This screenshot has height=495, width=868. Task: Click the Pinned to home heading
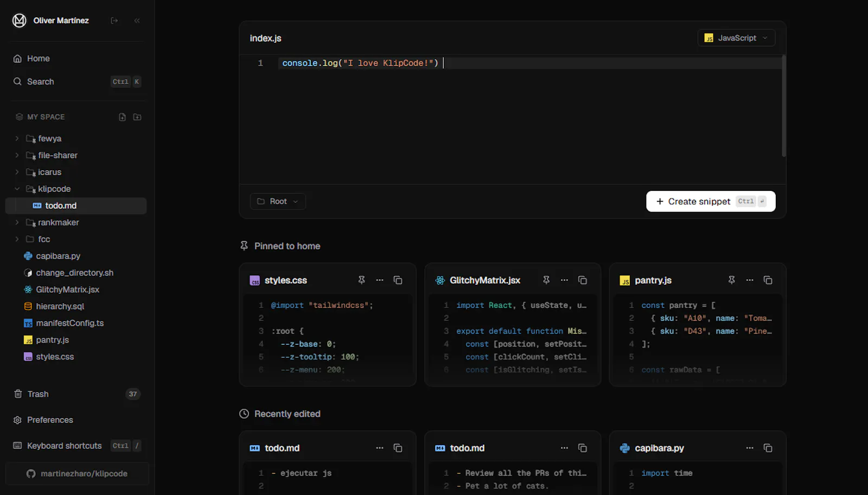pyautogui.click(x=287, y=246)
